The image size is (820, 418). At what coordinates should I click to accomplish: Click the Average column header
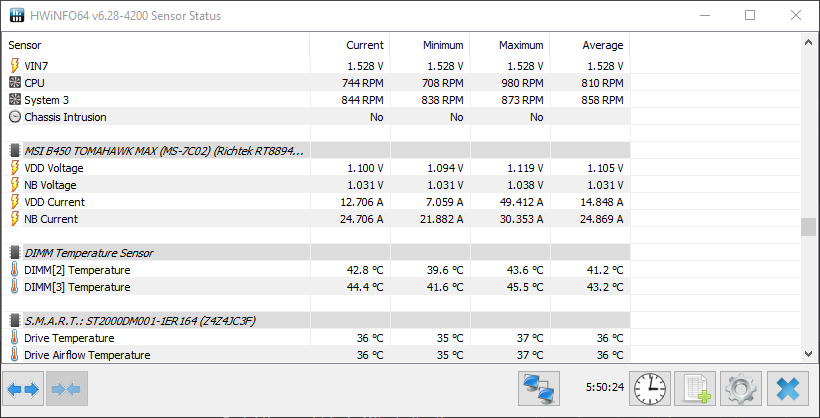coord(590,45)
